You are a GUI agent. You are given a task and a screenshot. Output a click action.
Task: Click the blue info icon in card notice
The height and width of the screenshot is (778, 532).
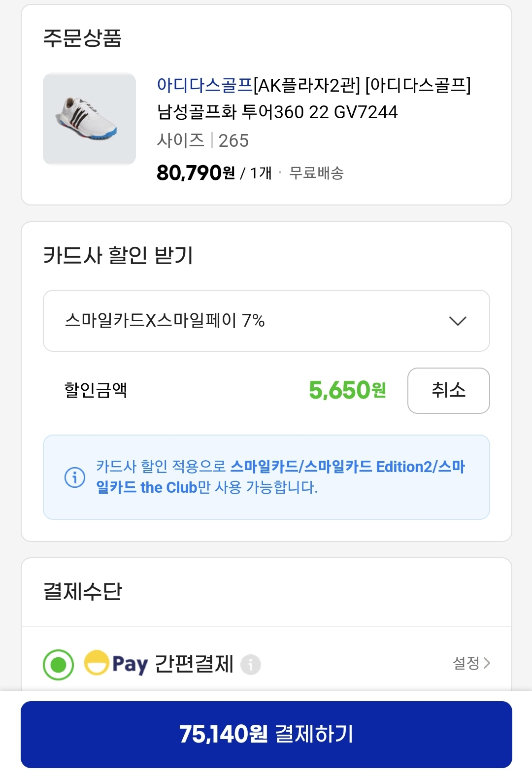(75, 477)
